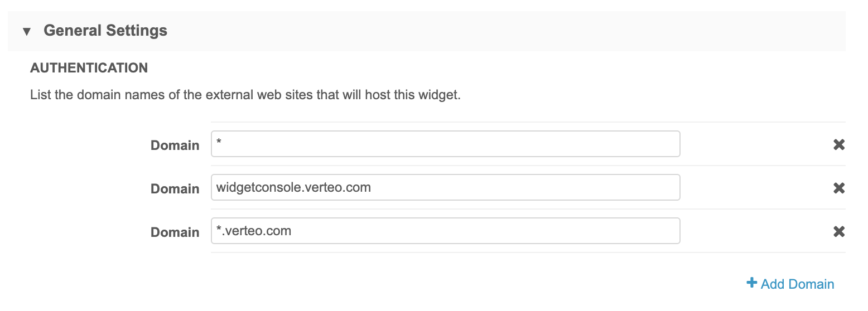
Task: Remove the lone "*" wildcard domain entry
Action: (x=838, y=145)
